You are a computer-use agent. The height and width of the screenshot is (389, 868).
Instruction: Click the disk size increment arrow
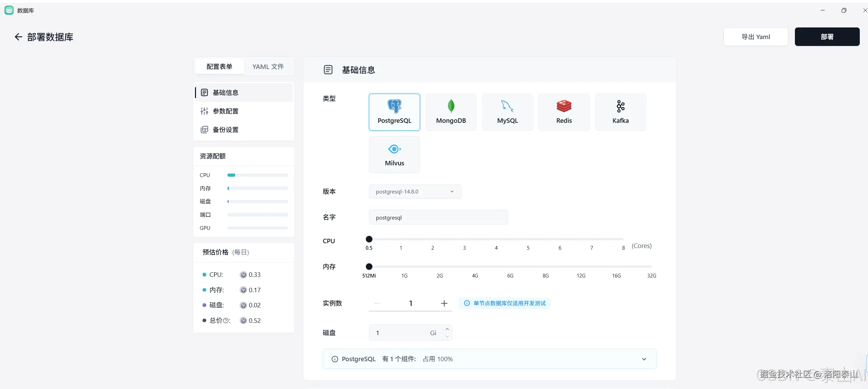click(447, 329)
